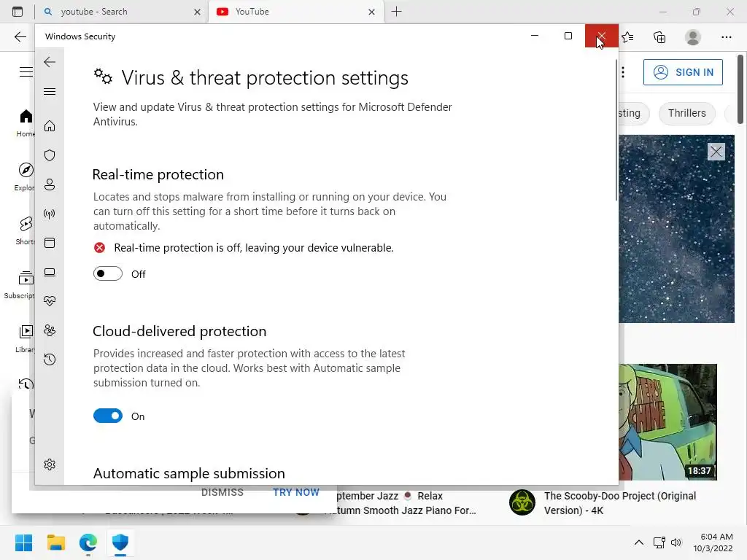Image resolution: width=747 pixels, height=560 pixels.
Task: Open YouTube Shorts in sidebar
Action: pos(25,230)
